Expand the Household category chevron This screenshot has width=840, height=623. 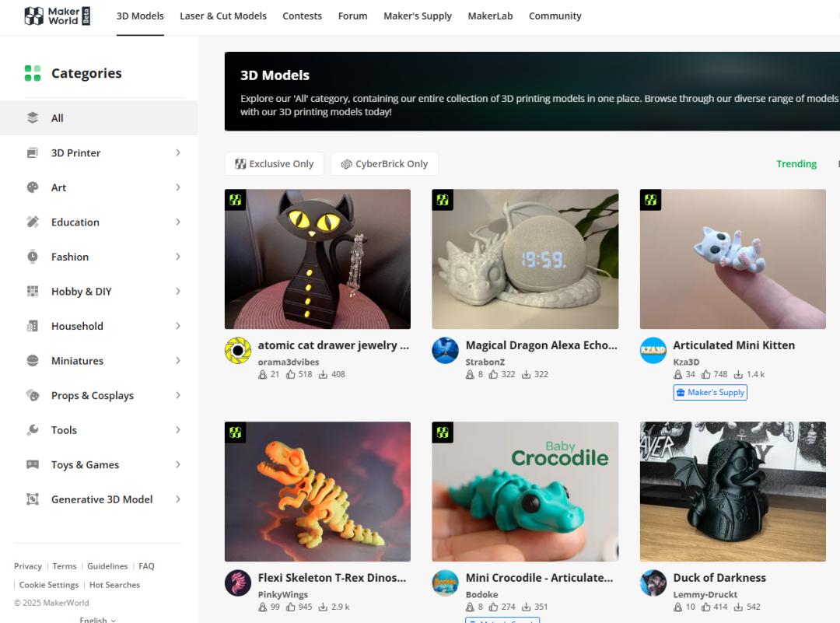click(178, 327)
